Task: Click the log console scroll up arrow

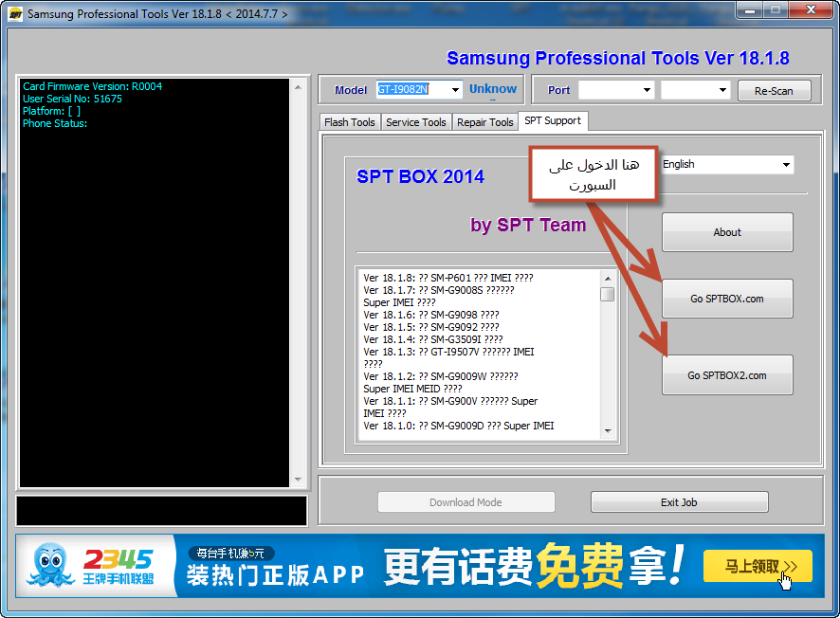Action: tap(298, 87)
